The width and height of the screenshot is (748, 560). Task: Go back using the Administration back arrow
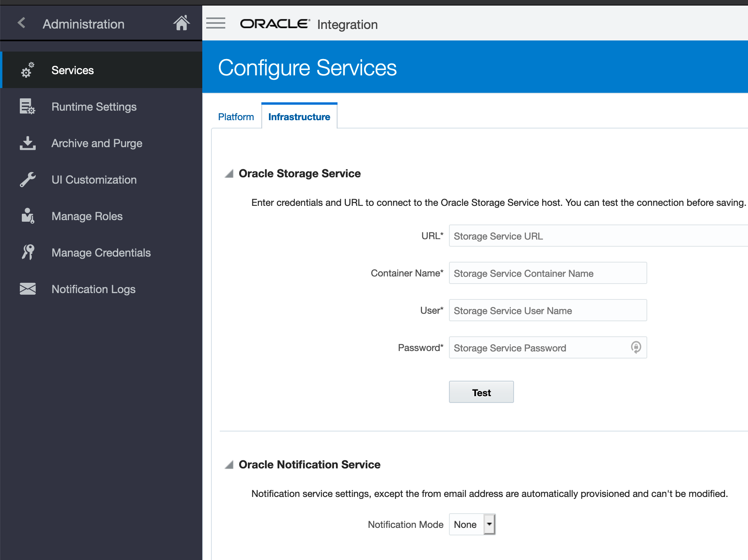click(21, 23)
